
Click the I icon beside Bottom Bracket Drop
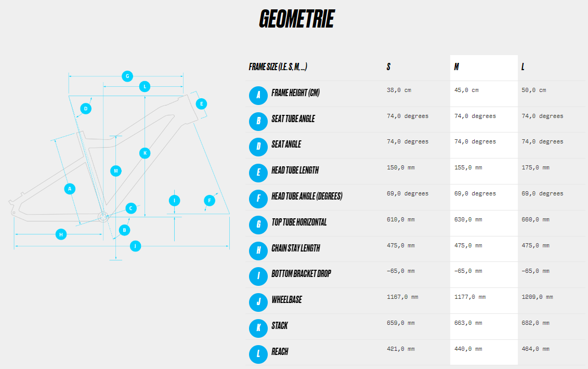pyautogui.click(x=258, y=276)
